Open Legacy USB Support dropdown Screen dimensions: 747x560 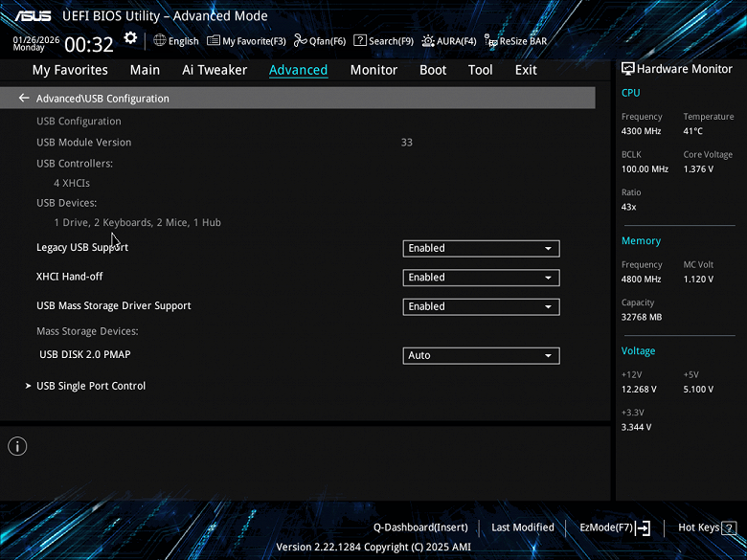481,248
